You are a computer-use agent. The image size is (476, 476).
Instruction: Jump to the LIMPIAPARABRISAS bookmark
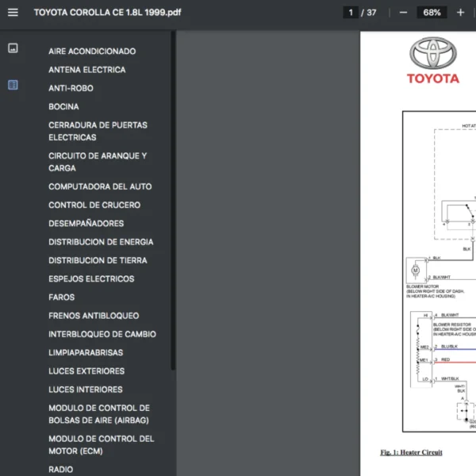[x=86, y=352]
